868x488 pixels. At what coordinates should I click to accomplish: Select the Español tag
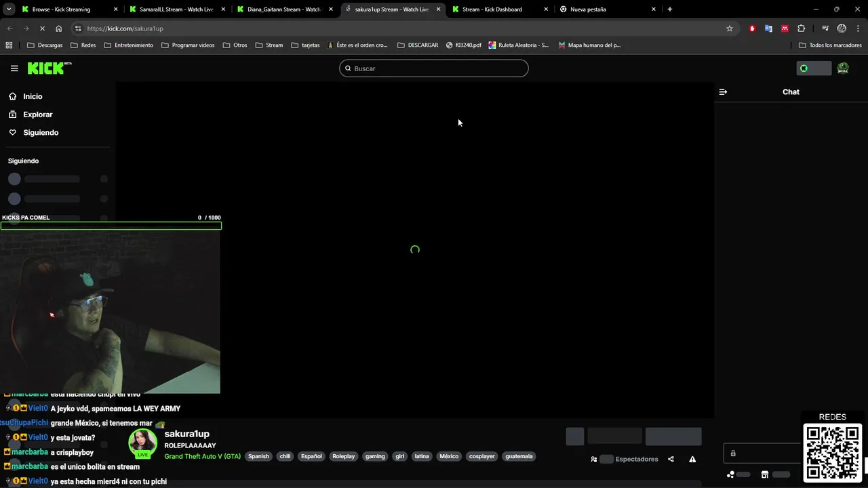tap(311, 456)
